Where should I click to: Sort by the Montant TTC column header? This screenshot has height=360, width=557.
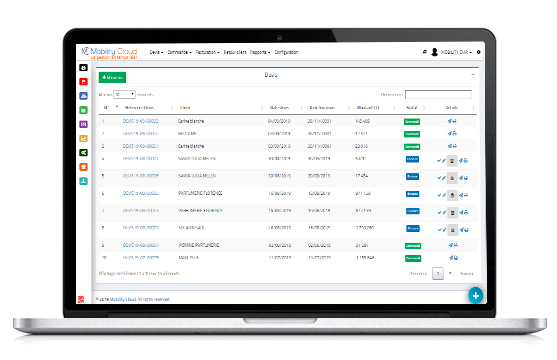tap(368, 107)
